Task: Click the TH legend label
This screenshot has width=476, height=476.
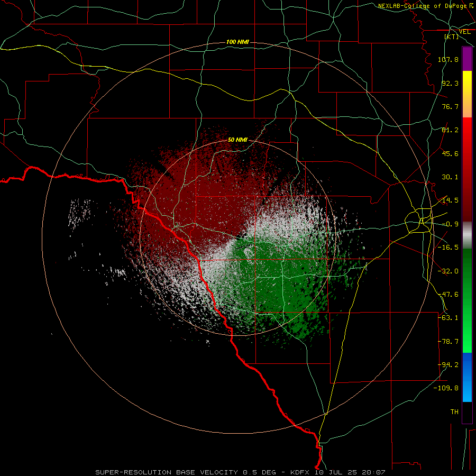Action: pos(454,412)
